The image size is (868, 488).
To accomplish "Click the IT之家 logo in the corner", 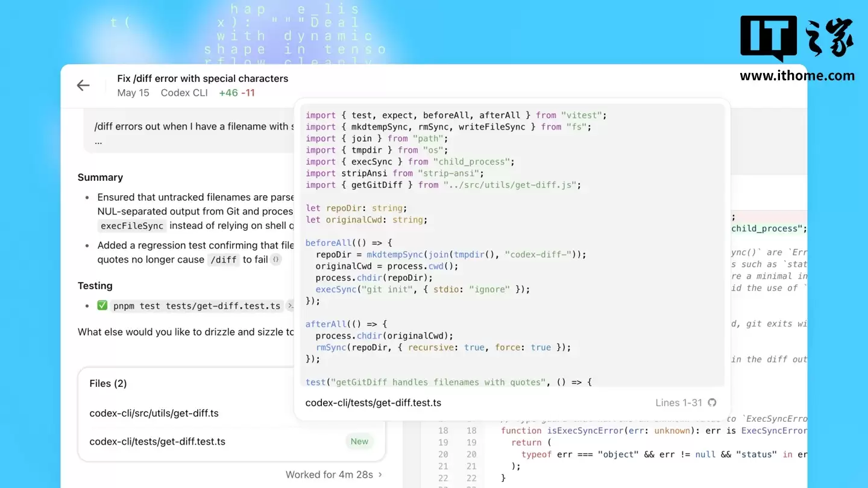I will click(797, 37).
